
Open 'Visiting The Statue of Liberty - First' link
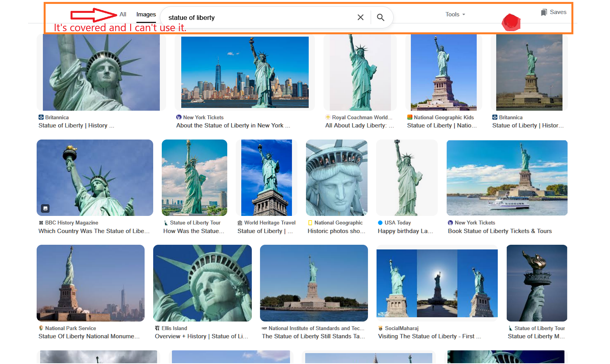[430, 336]
